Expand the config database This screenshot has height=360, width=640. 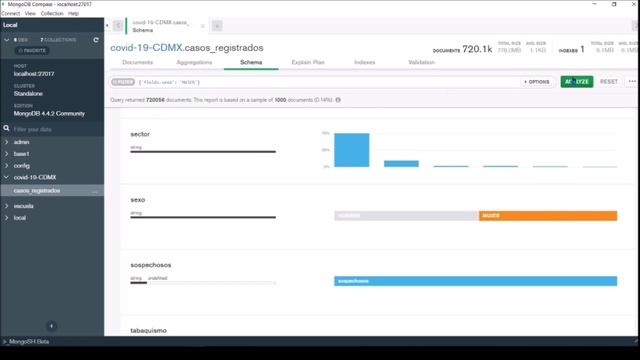[7, 166]
